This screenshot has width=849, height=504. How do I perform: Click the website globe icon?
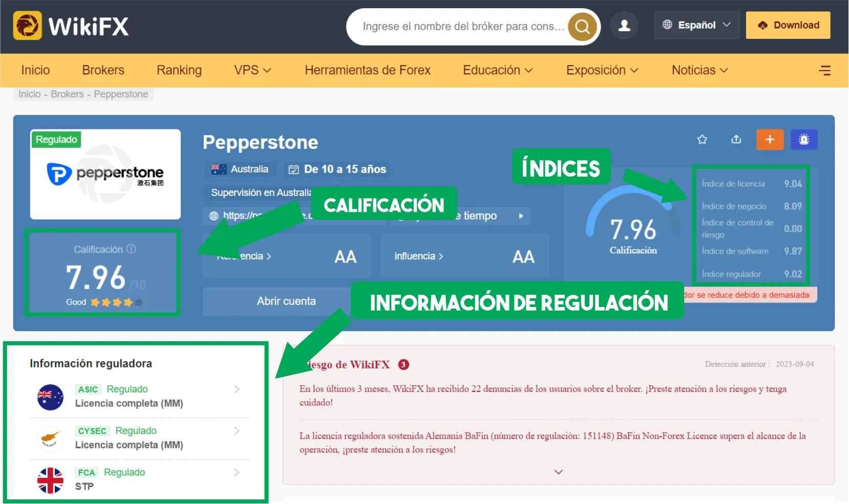pos(214,216)
